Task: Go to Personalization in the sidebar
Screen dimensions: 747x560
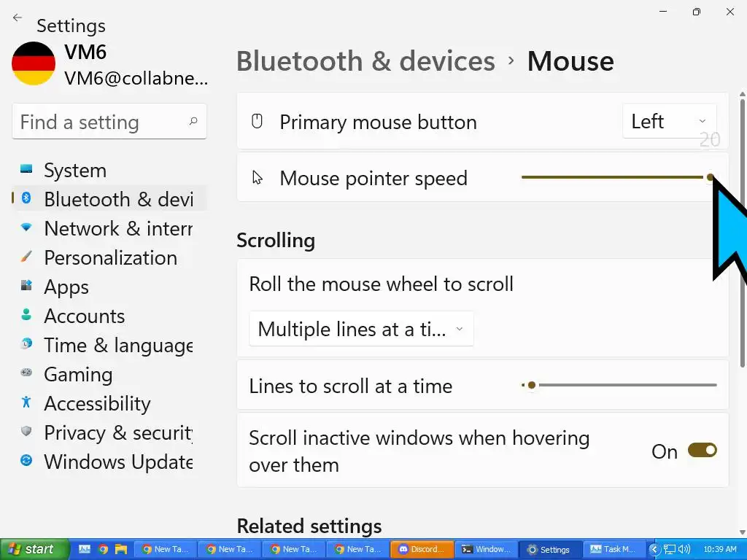Action: [x=109, y=257]
